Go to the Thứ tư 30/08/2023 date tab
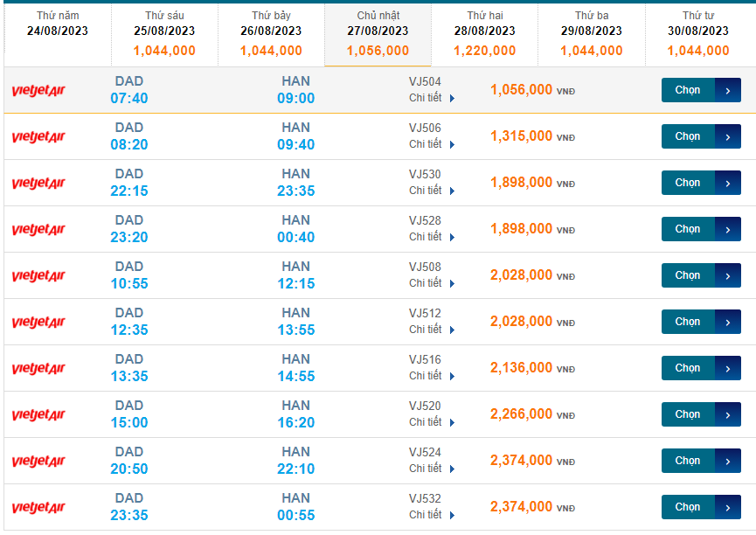The width and height of the screenshot is (756, 535). (x=697, y=34)
